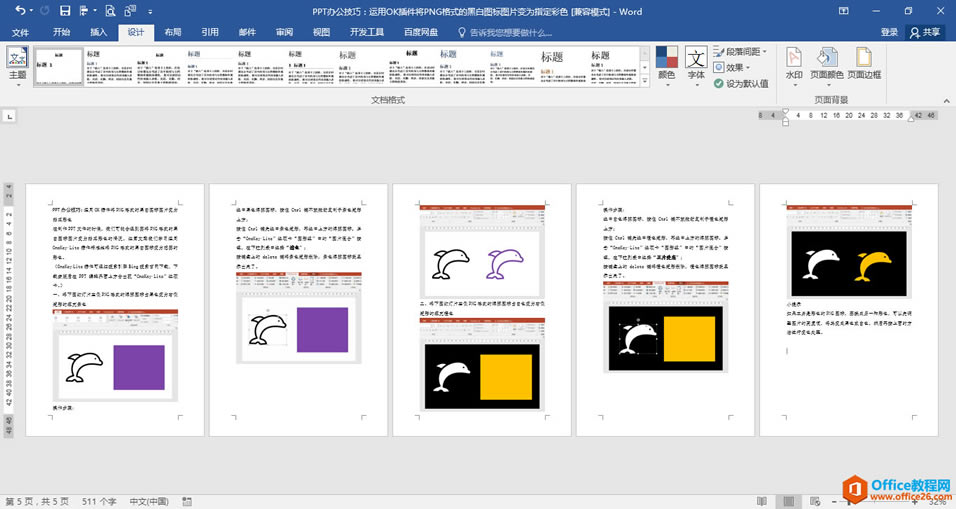Open the Undo history dropdown arrow

[x=30, y=11]
